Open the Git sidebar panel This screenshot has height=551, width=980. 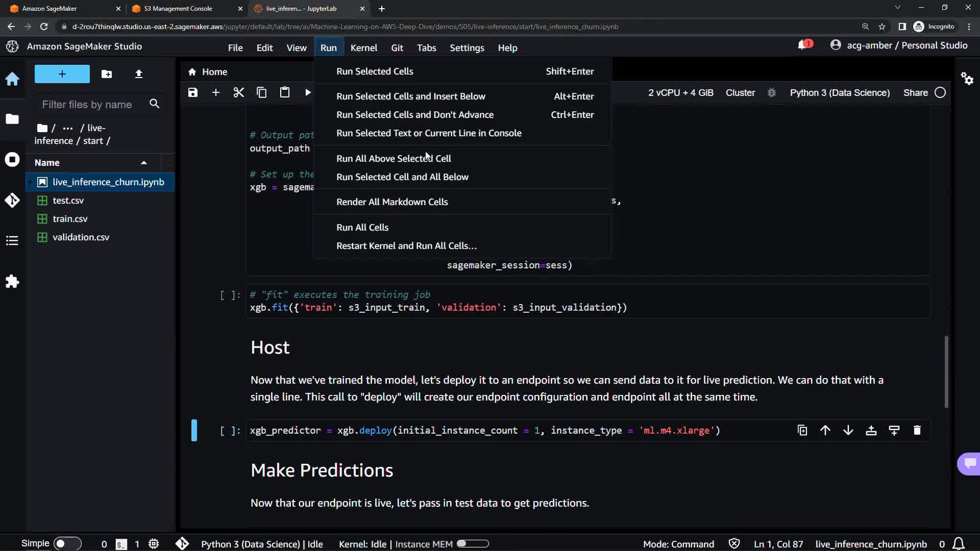pos(12,200)
